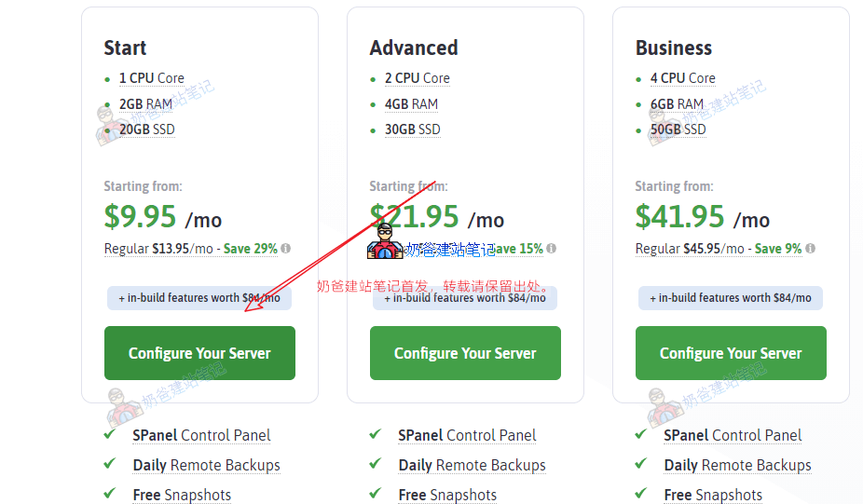The image size is (863, 504).
Task: Click the 1 CPU Core feature text
Action: pyautogui.click(x=152, y=78)
